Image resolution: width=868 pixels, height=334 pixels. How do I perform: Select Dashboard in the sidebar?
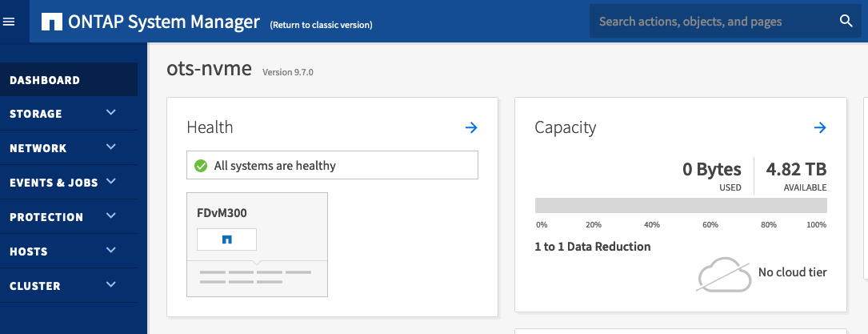[x=45, y=80]
